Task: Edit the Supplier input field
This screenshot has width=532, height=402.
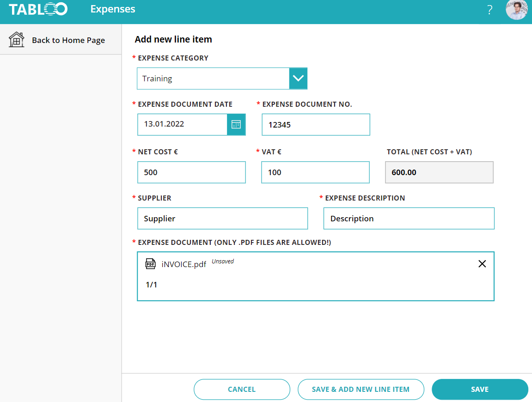Action: (x=223, y=219)
